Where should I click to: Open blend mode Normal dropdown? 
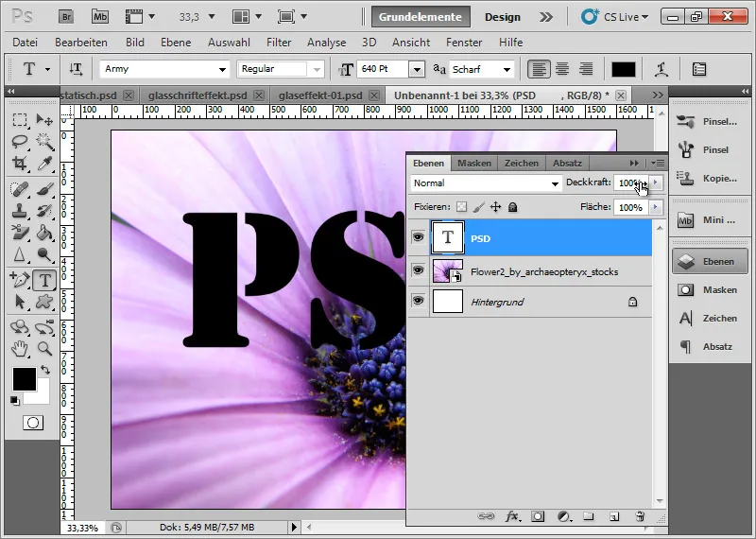click(x=555, y=183)
